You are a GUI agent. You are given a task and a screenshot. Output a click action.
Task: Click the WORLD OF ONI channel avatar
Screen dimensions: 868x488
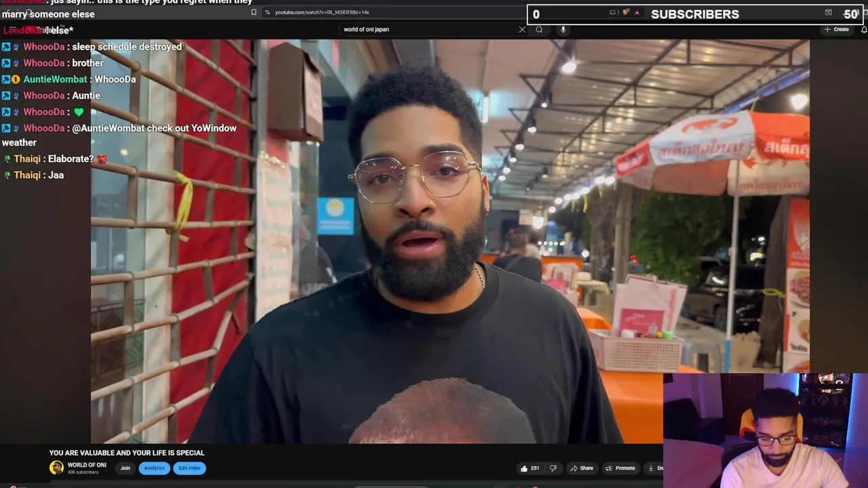coord(56,468)
